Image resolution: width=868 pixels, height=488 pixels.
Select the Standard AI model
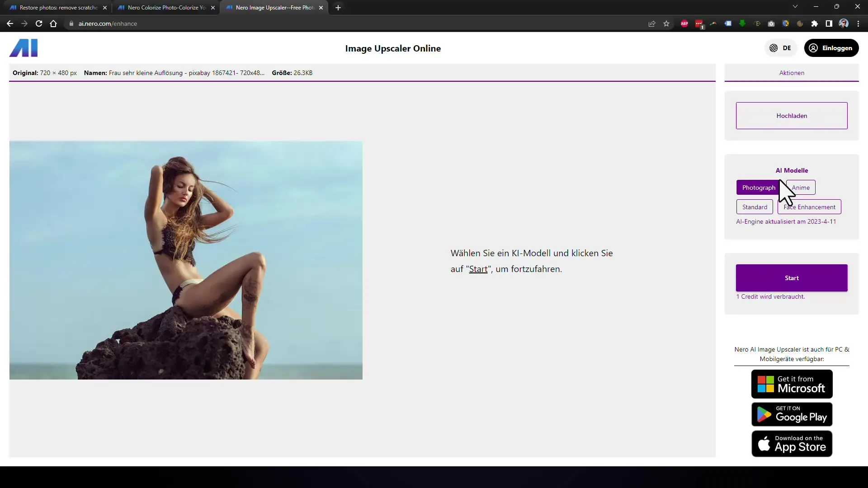pos(755,207)
